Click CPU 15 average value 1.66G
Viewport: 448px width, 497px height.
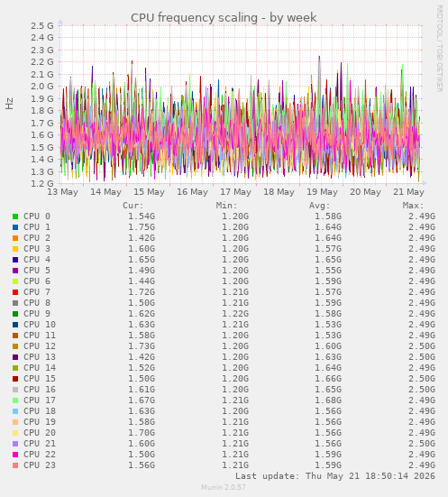click(x=328, y=379)
